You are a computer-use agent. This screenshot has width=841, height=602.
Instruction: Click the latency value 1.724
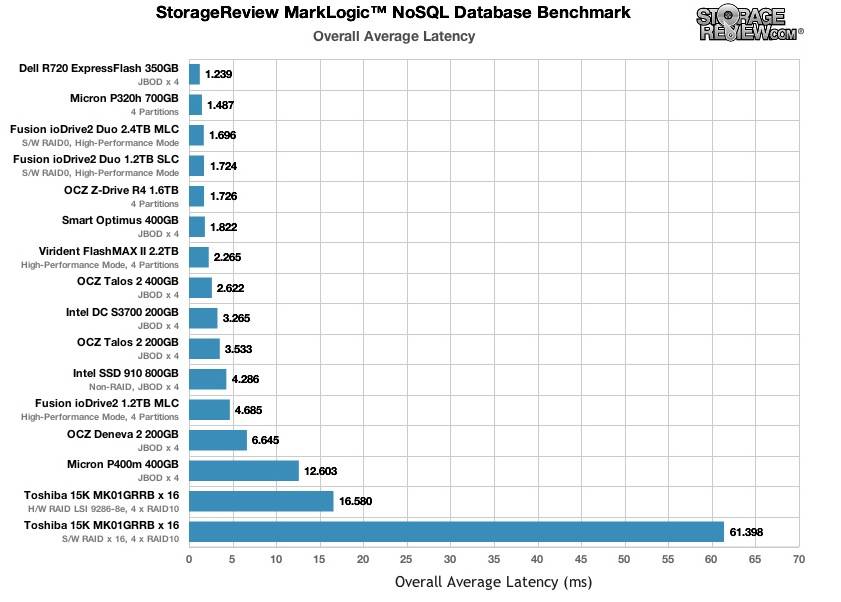(x=223, y=166)
